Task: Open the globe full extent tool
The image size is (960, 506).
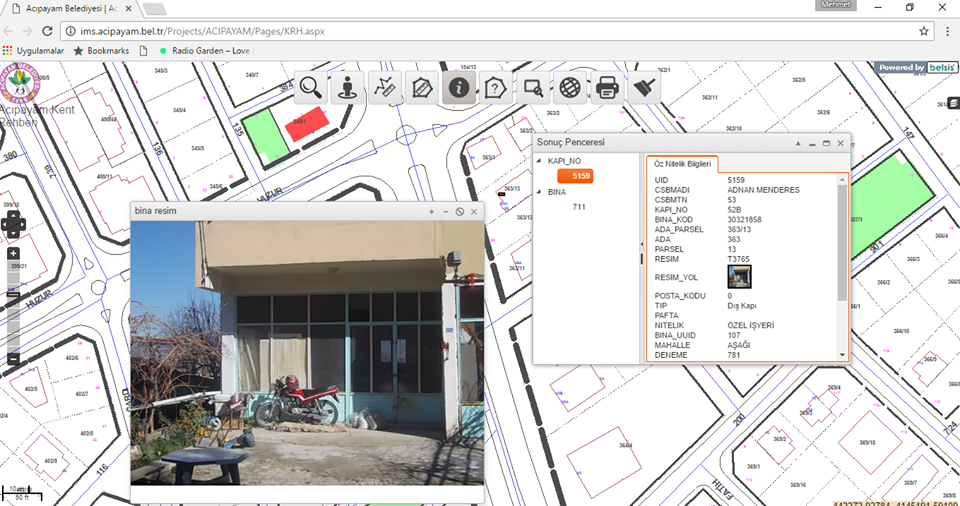Action: coord(569,88)
